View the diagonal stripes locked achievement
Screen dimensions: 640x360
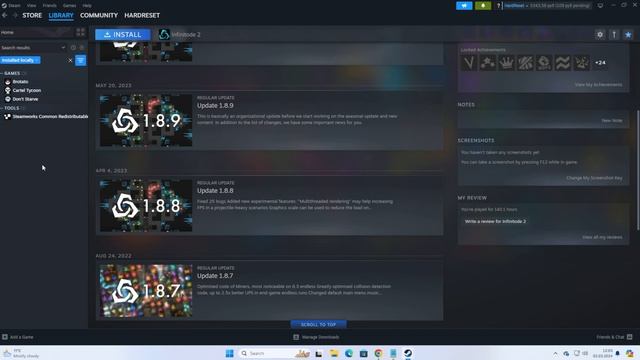point(525,63)
